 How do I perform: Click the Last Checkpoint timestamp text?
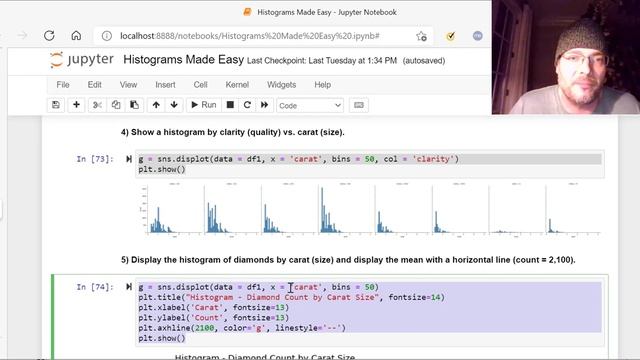322,61
